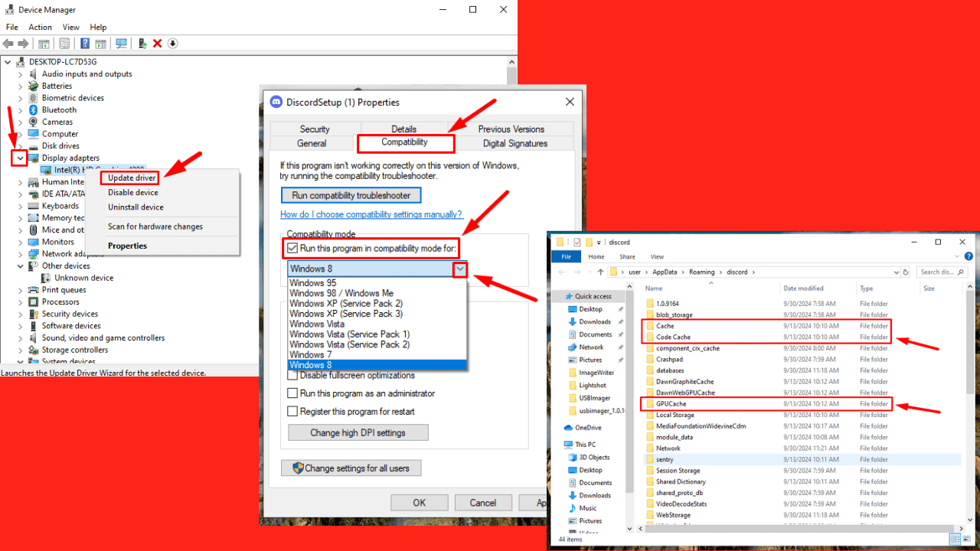Uninstall device via the red X toolbar icon
The height and width of the screenshot is (551, 980).
point(158,44)
